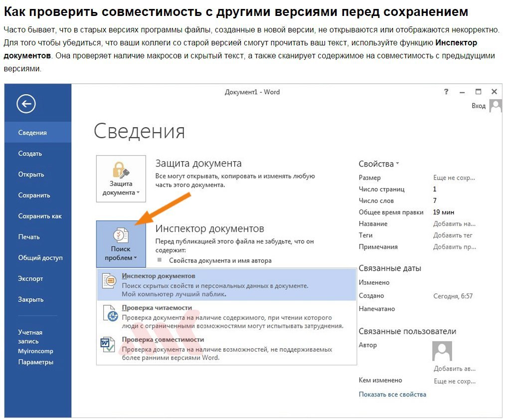
Task: Click the Добавить тег field
Action: pyautogui.click(x=453, y=235)
